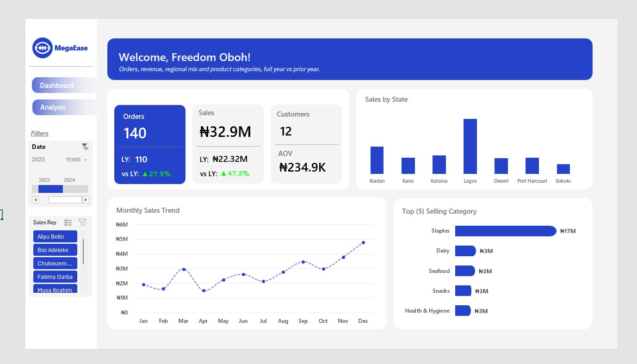The height and width of the screenshot is (364, 637).
Task: Open the Dashboard navigation tab
Action: (64, 85)
